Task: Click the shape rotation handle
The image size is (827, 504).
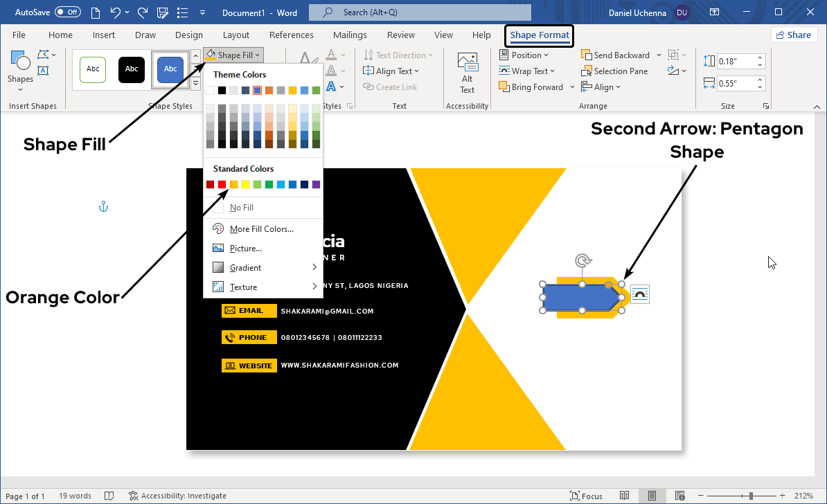Action: (x=583, y=261)
